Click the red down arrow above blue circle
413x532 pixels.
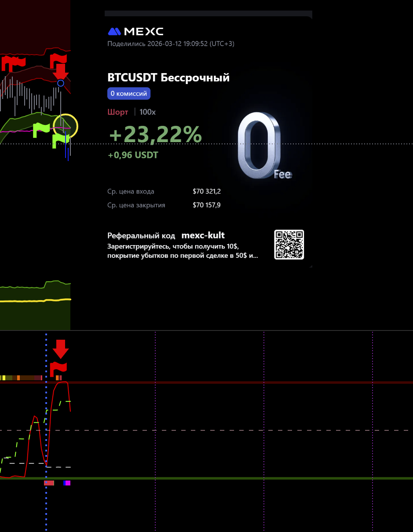coord(61,71)
